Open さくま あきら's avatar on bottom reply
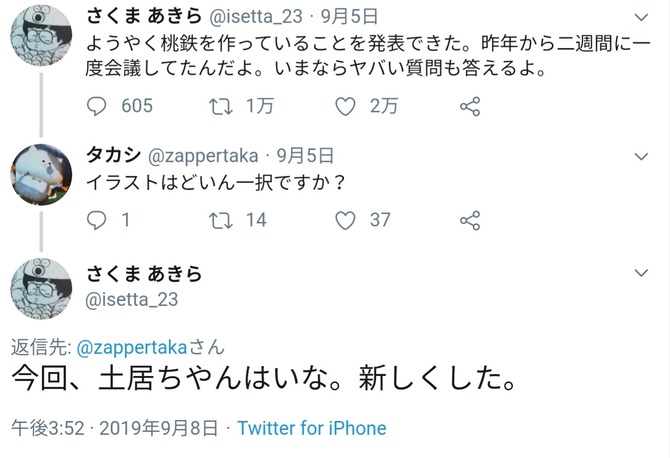The height and width of the screenshot is (458, 670). tap(41, 289)
